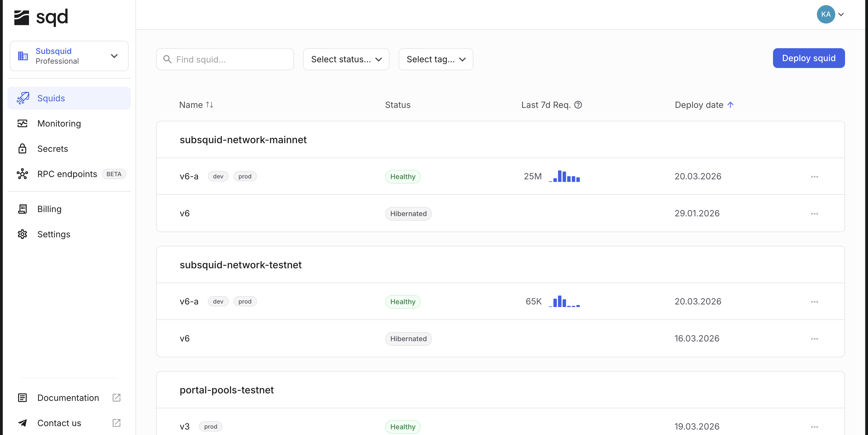Screen dimensions: 868x435
Task: Open RPC endpoints via the network icon
Action: coord(22,174)
